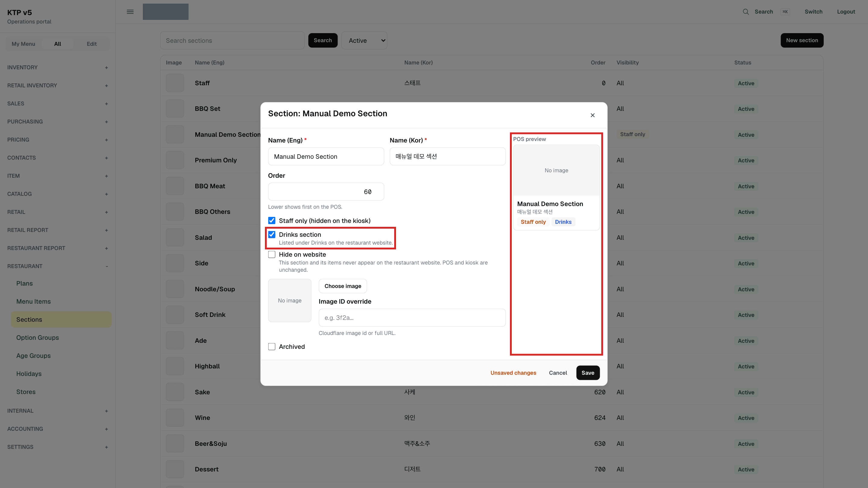Screen dimensions: 868x488
Task: Tick the Archived checkbox
Action: (x=272, y=346)
